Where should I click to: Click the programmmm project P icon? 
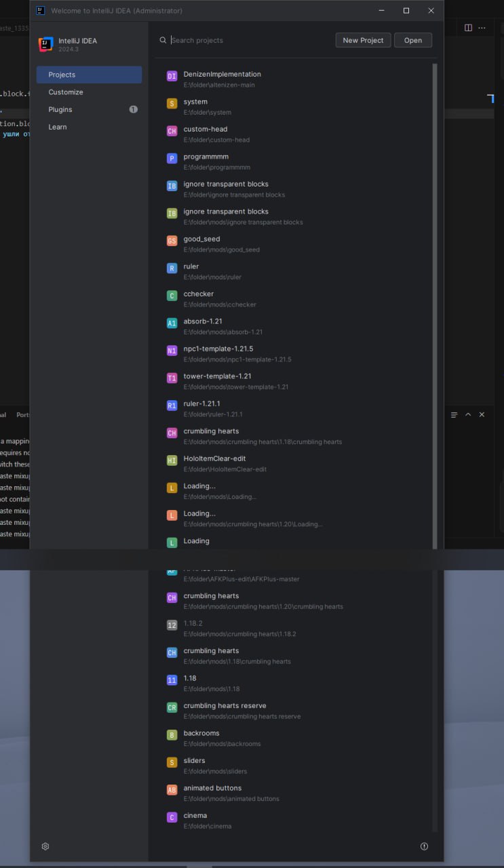coord(172,159)
